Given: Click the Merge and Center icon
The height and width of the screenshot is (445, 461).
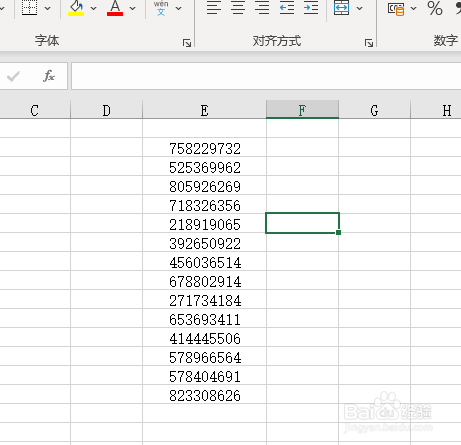Looking at the screenshot, I should pos(342,7).
